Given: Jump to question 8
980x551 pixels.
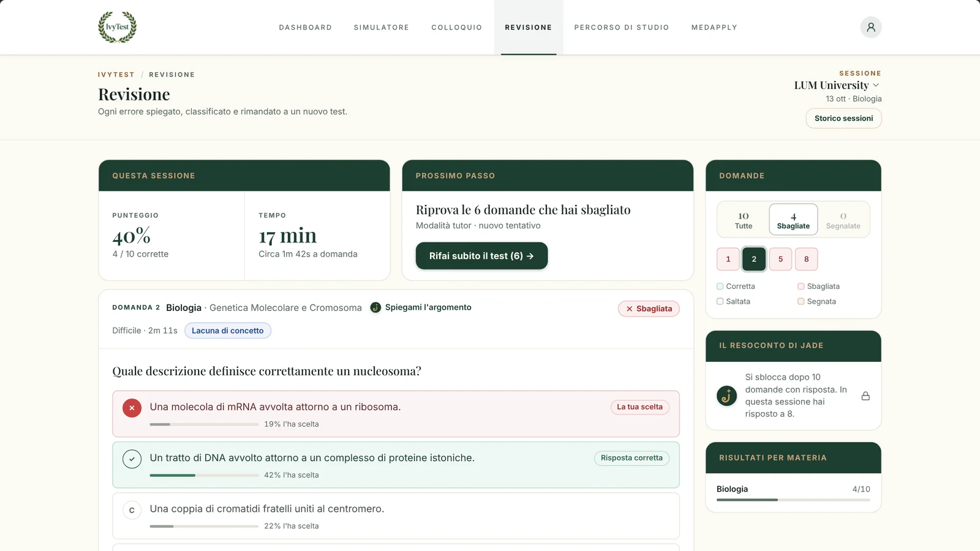Looking at the screenshot, I should point(806,259).
